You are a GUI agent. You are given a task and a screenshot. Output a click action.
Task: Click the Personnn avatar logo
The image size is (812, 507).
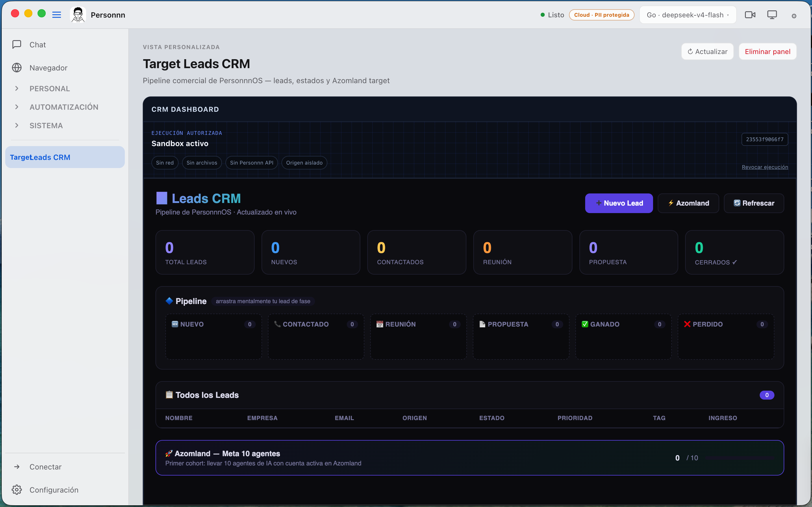[x=78, y=15]
